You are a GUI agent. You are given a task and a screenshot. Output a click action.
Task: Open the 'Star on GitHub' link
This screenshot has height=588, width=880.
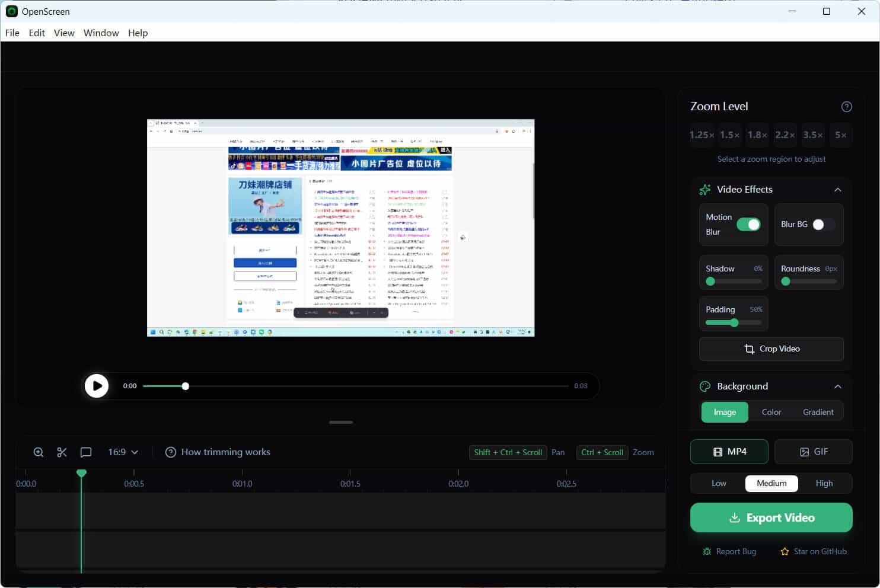tap(813, 551)
